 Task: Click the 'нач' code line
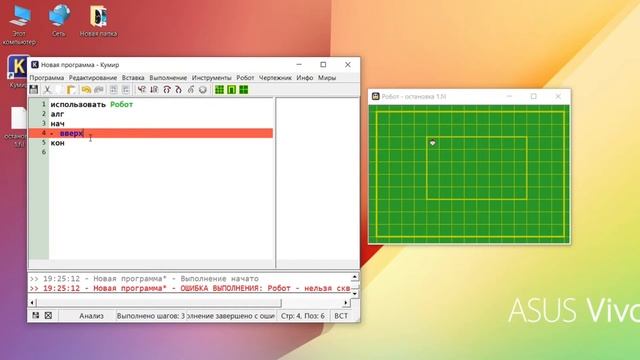pos(58,124)
